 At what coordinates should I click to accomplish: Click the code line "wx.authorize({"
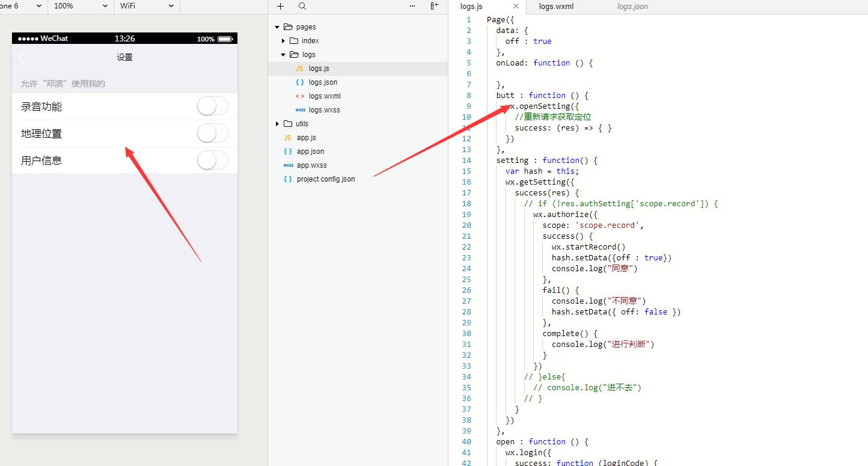tap(565, 215)
